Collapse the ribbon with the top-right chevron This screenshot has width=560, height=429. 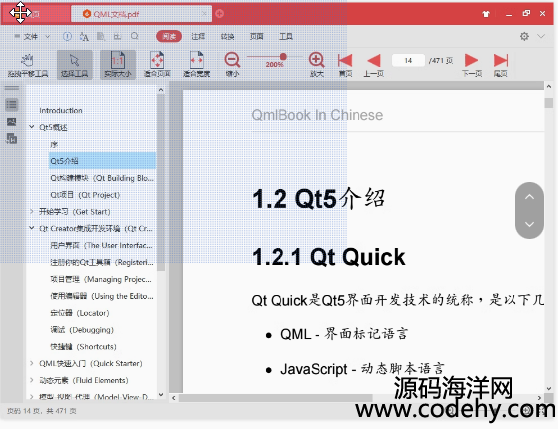pyautogui.click(x=541, y=36)
